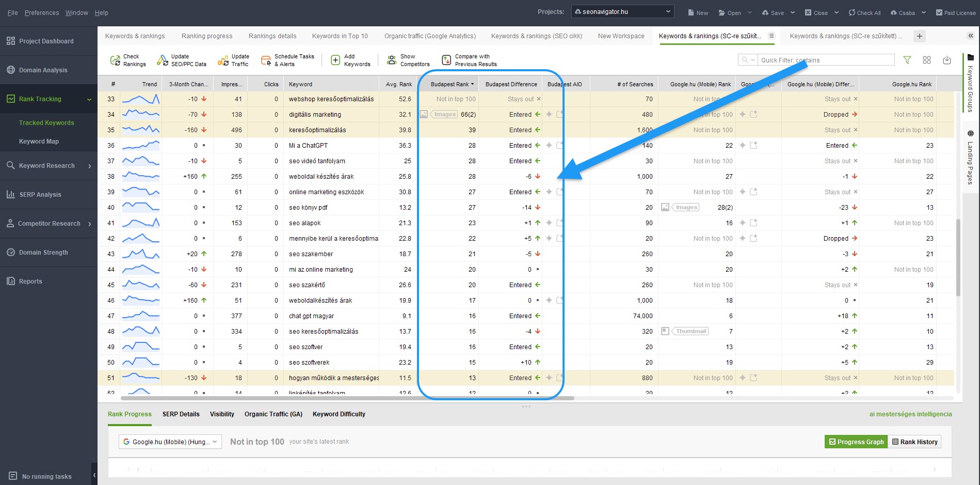Open the SERP Details tab
This screenshot has width=980, height=485.
[181, 414]
